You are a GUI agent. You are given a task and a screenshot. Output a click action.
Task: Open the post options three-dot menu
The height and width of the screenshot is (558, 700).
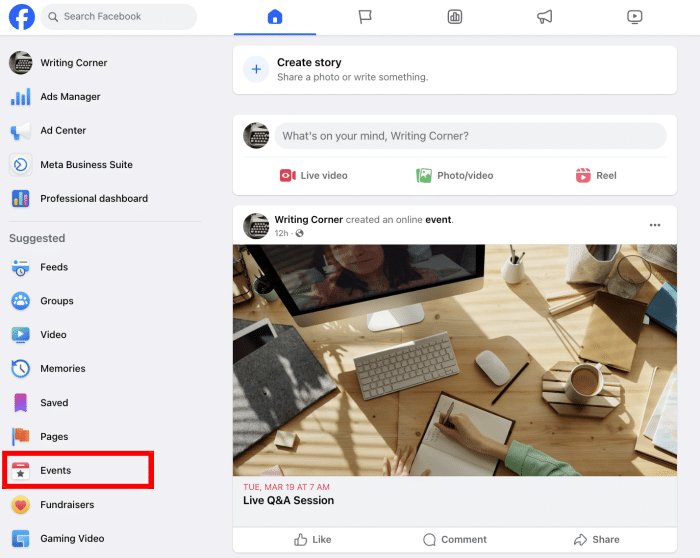point(655,225)
